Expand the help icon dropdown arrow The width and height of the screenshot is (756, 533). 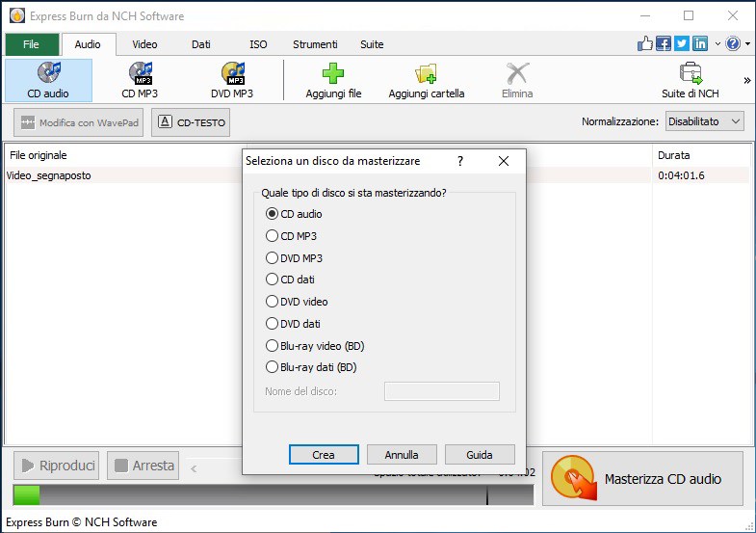pos(747,44)
